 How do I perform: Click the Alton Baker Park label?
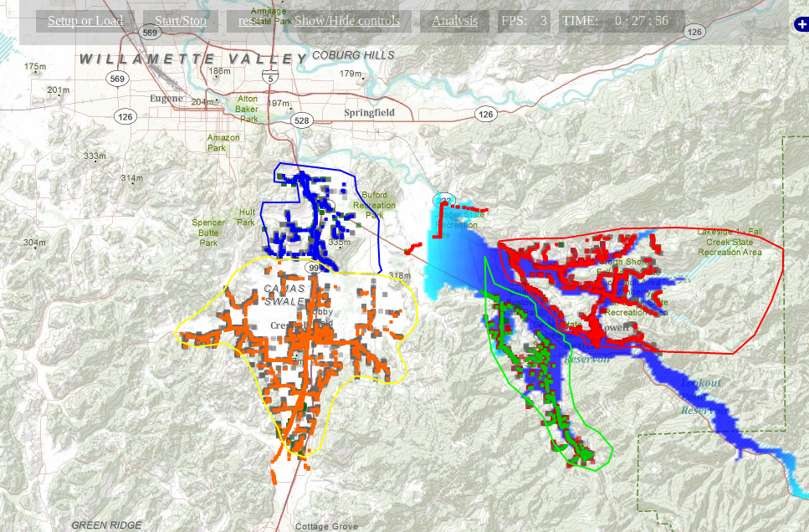click(247, 109)
